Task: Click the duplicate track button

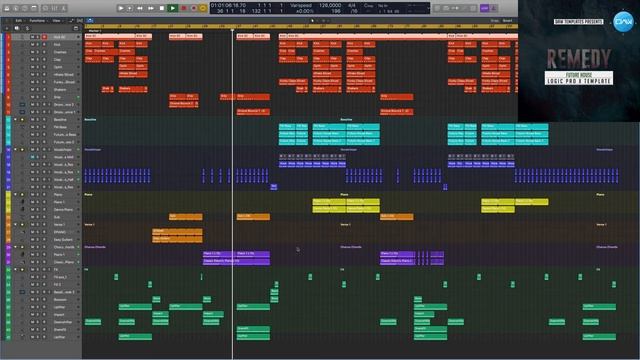Action: click(x=17, y=29)
